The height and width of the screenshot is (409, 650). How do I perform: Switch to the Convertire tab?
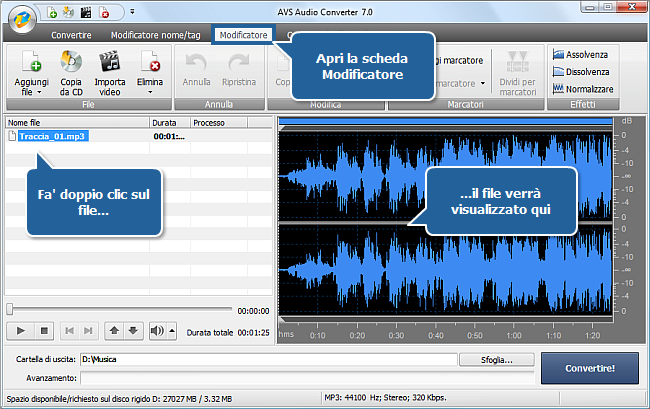[72, 35]
